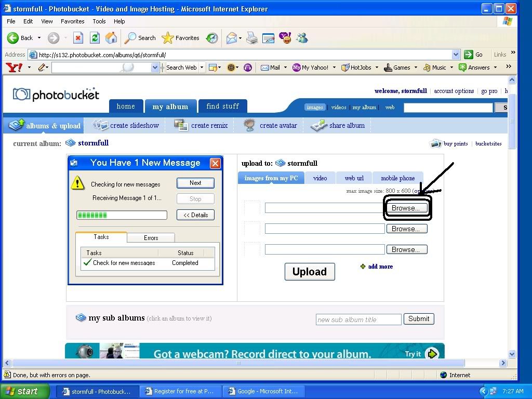Click Submit for new sub album
The height and width of the screenshot is (399, 532).
click(x=419, y=319)
